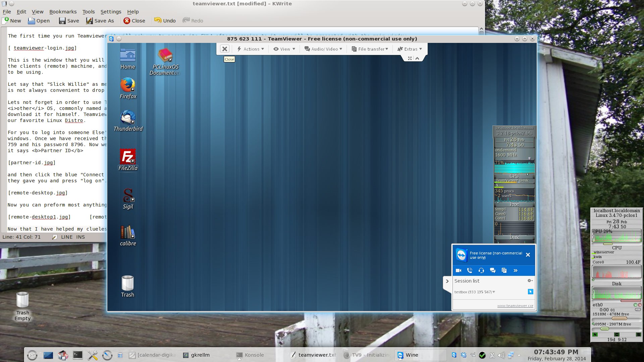Click volume speaker icon in system tray

coord(501,355)
